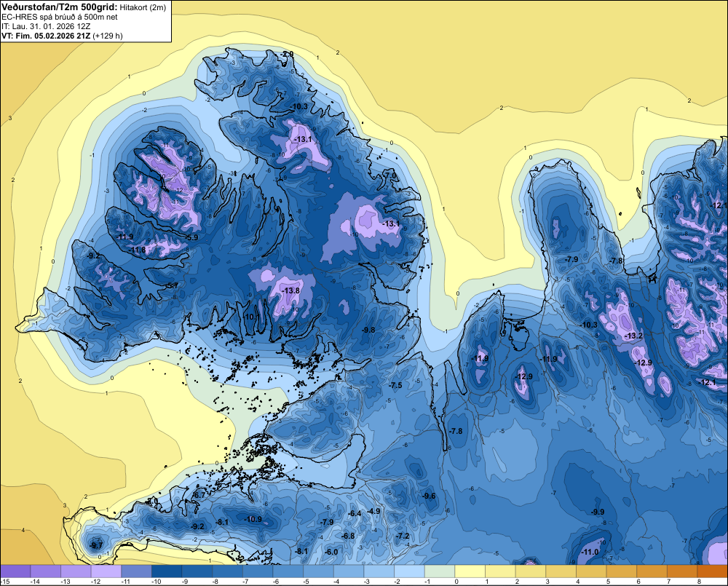Click the title 'Veðurstofan/T2m 500grid: Hitakort (2m)'
This screenshot has width=728, height=586.
point(84,7)
